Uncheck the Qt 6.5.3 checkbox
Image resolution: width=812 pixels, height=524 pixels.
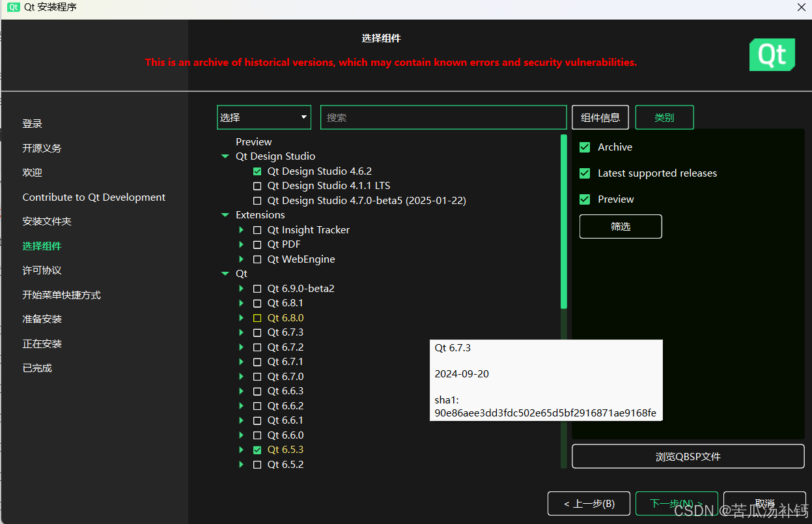point(257,450)
